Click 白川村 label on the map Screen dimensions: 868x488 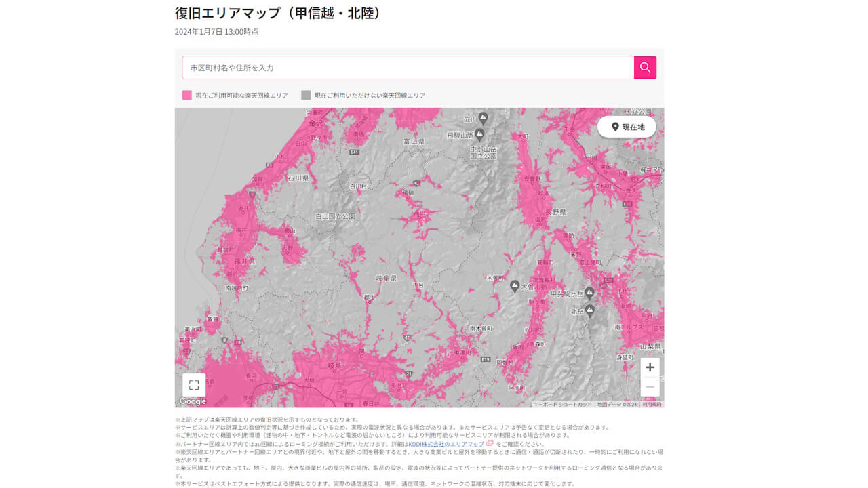[358, 186]
